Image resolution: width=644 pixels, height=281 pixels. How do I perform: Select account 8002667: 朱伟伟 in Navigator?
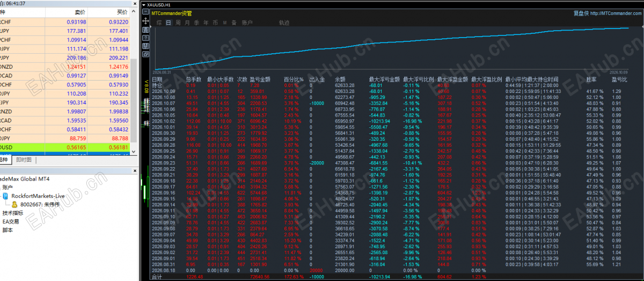40,205
